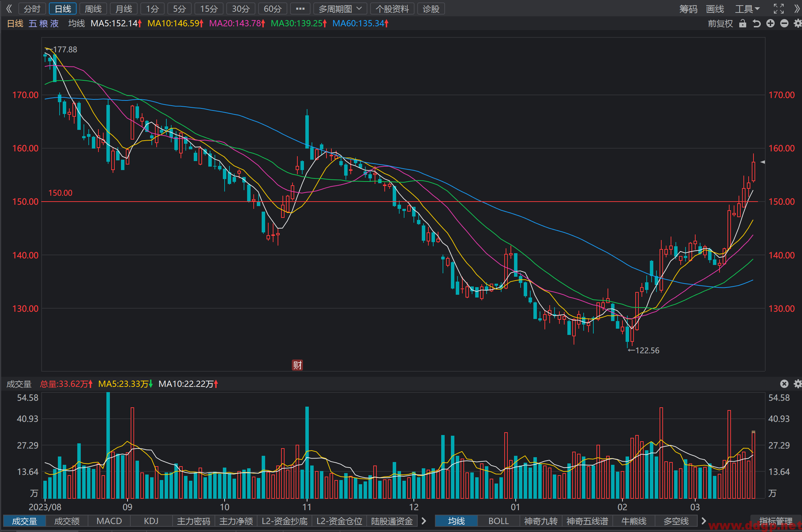Click the undo arrow icon
This screenshot has width=802, height=532.
756,24
